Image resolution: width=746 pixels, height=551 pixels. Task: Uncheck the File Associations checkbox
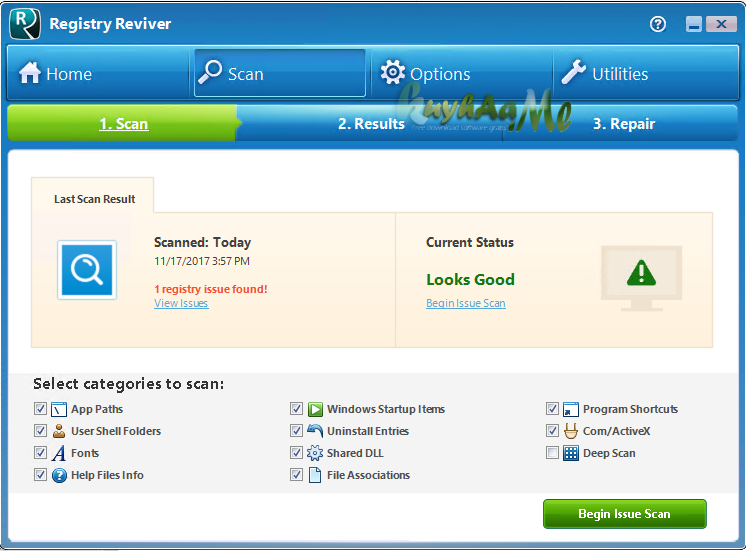(296, 474)
